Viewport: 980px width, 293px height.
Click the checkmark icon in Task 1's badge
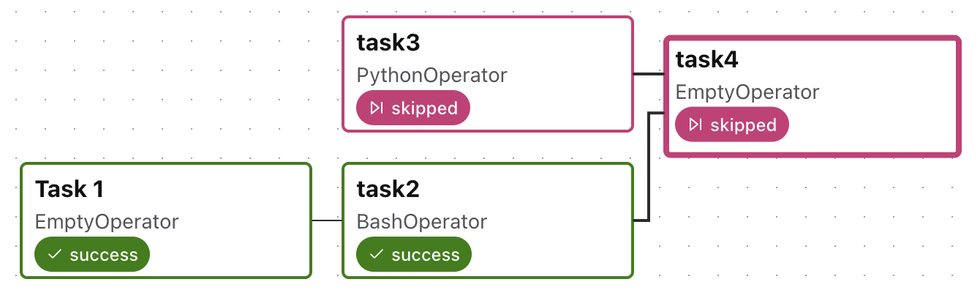(55, 255)
